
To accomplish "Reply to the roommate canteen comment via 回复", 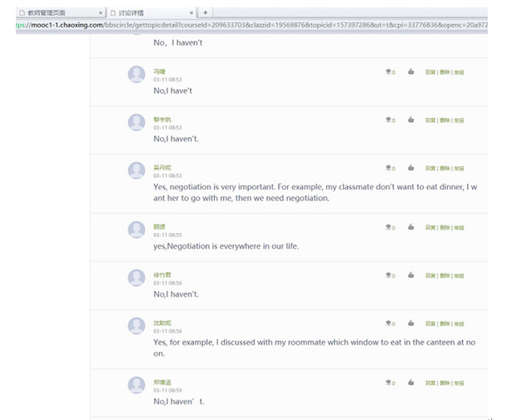I will coord(430,324).
